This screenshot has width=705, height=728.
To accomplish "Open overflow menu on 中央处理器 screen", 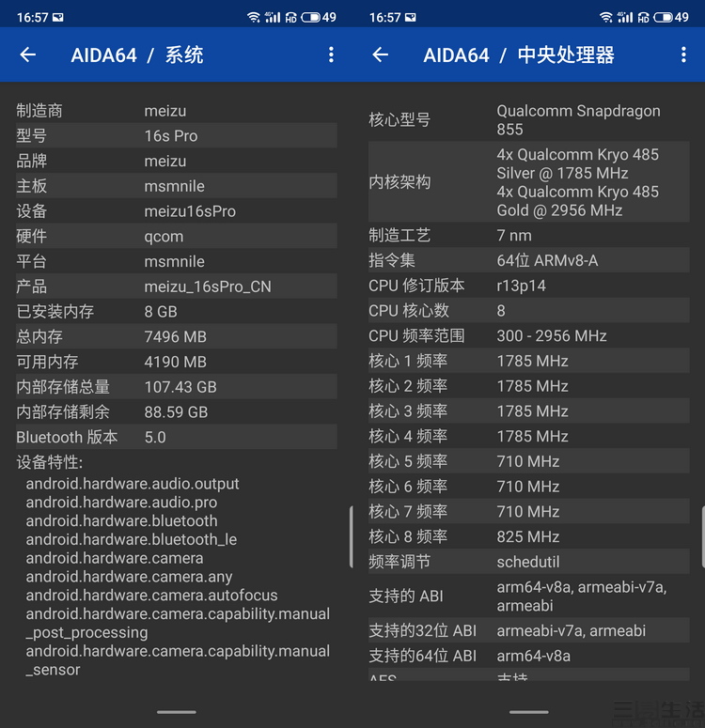I will click(683, 54).
